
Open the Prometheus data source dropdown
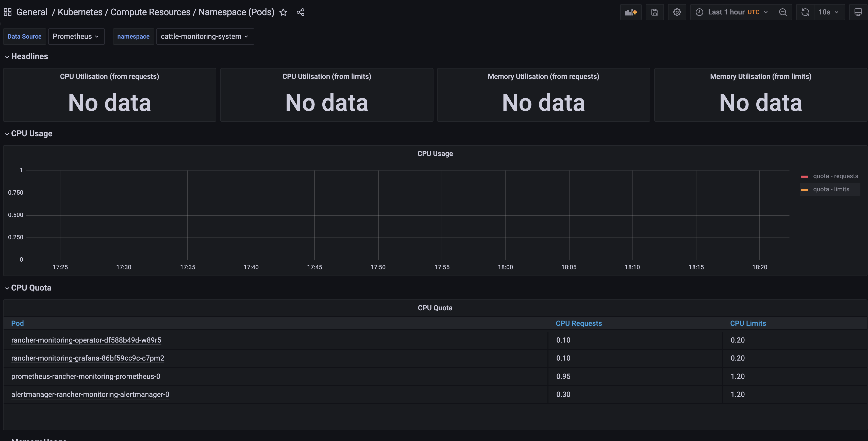pos(76,36)
